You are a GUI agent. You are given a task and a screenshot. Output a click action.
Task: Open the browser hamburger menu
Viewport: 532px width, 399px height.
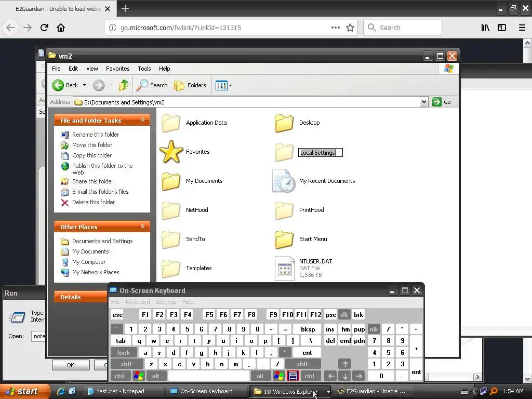tap(522, 28)
